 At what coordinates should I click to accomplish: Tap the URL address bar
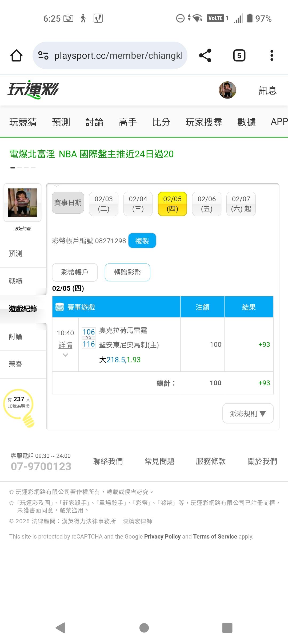pos(118,56)
